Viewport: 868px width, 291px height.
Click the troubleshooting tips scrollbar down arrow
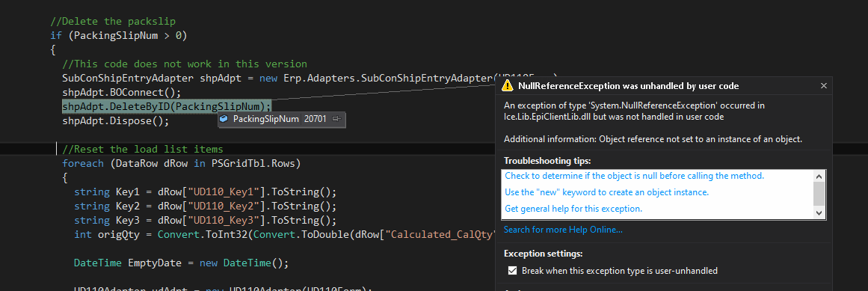pos(819,213)
